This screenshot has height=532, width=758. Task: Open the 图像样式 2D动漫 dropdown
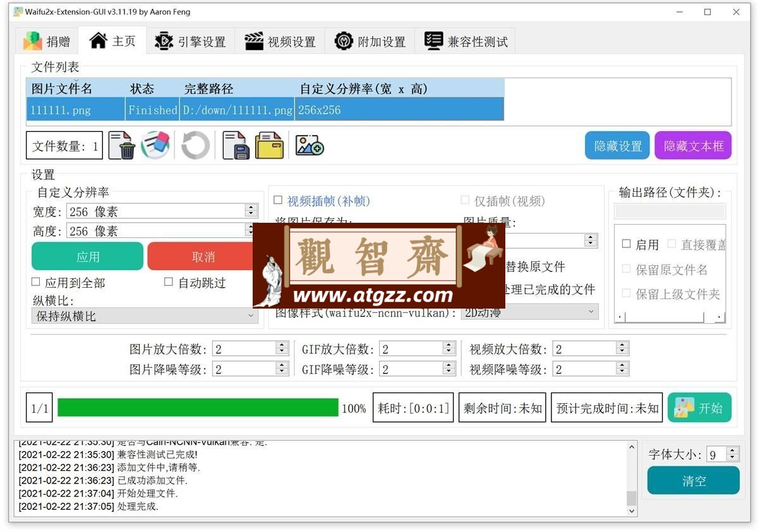tap(530, 312)
